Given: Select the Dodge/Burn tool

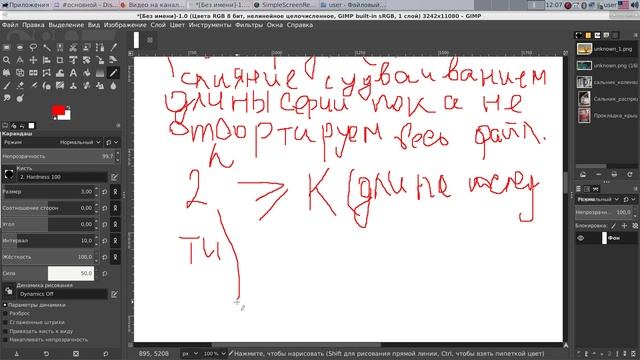Looking at the screenshot, I should click(20, 98).
